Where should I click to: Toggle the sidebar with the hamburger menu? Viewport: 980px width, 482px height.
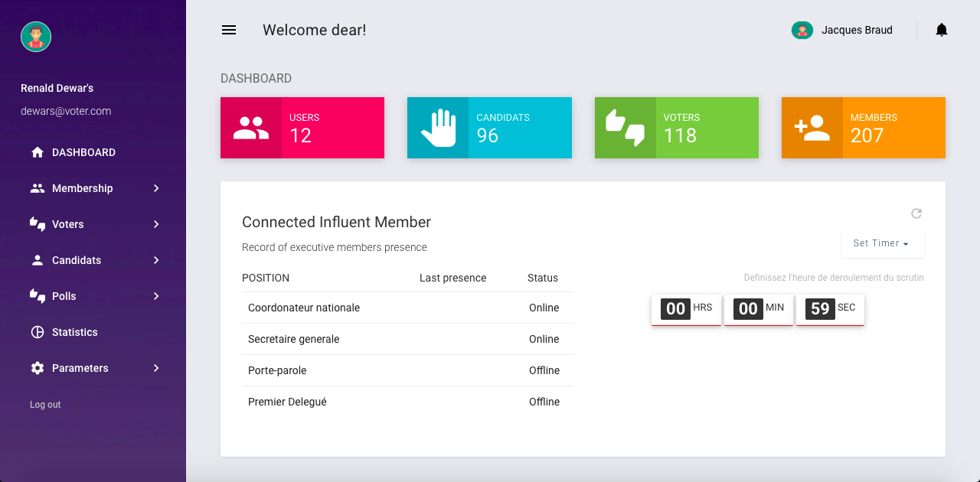click(x=228, y=30)
